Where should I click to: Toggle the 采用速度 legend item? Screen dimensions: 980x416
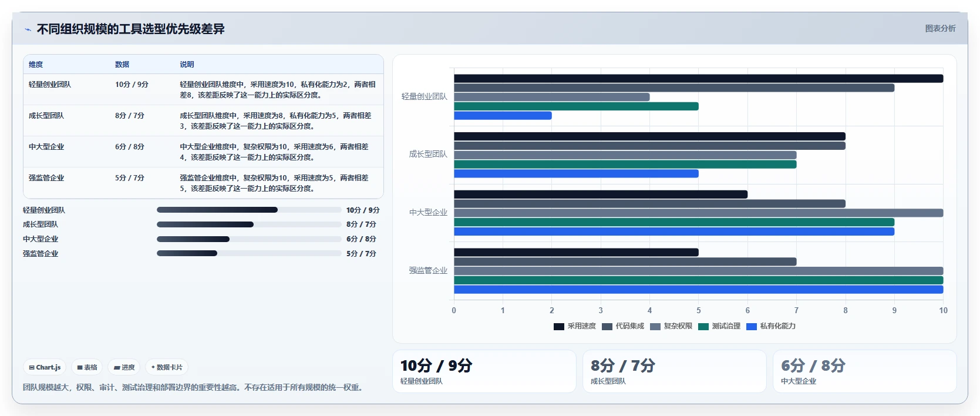575,326
